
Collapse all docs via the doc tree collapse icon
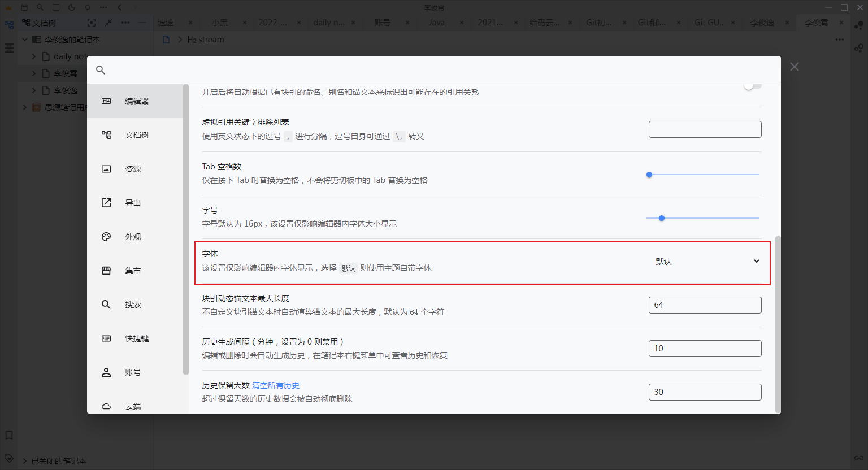[x=107, y=22]
